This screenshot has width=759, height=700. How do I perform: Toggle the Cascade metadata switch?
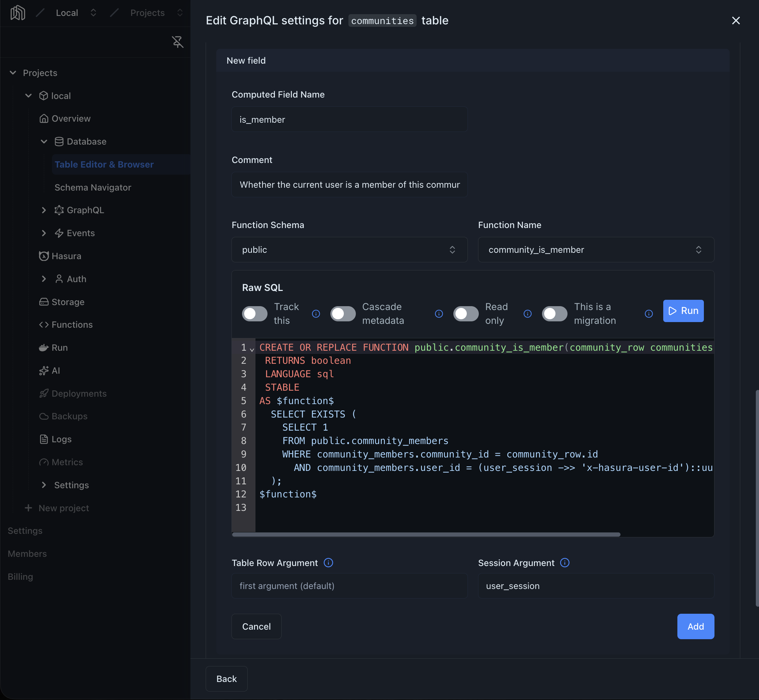343,314
